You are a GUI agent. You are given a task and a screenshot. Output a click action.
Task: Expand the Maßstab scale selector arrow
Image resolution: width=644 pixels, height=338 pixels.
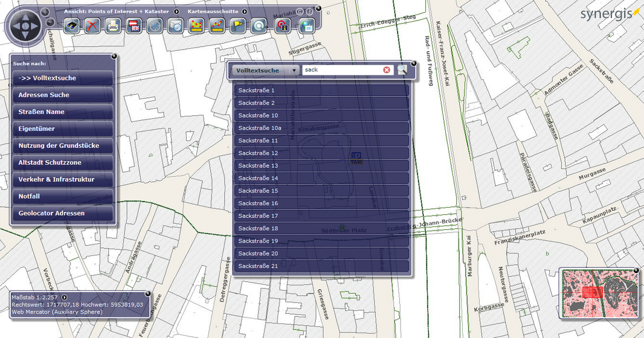click(x=64, y=298)
